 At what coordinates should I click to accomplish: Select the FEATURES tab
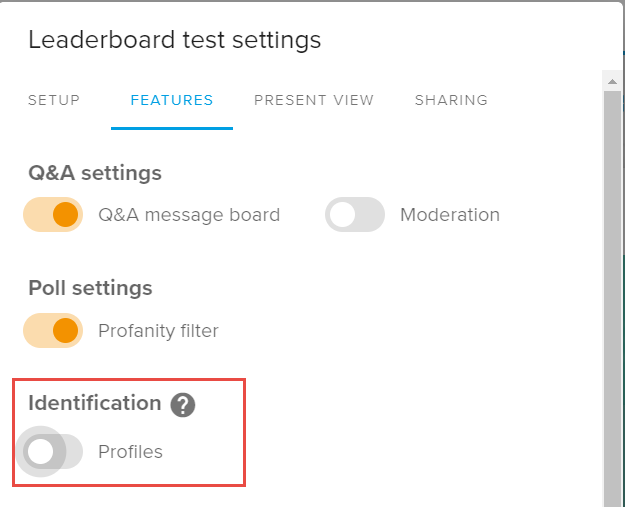(x=172, y=100)
